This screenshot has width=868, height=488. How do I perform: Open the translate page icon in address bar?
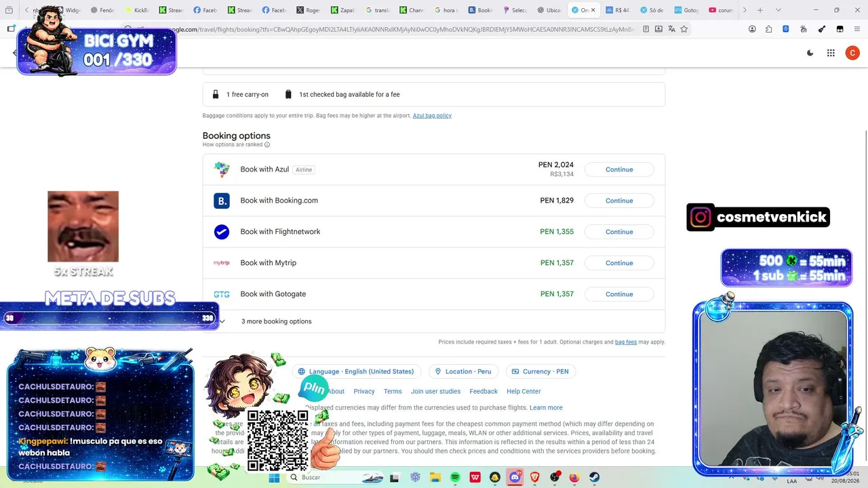point(671,29)
